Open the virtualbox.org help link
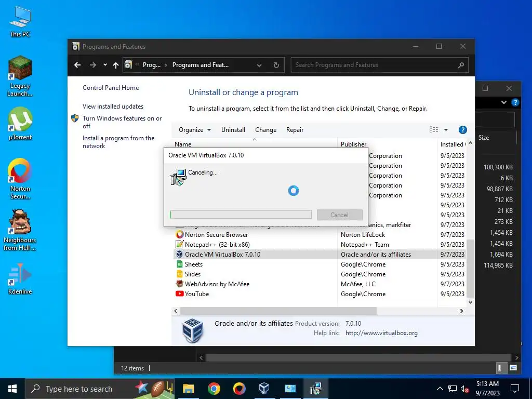Screen dimensions: 532x399 (381, 333)
